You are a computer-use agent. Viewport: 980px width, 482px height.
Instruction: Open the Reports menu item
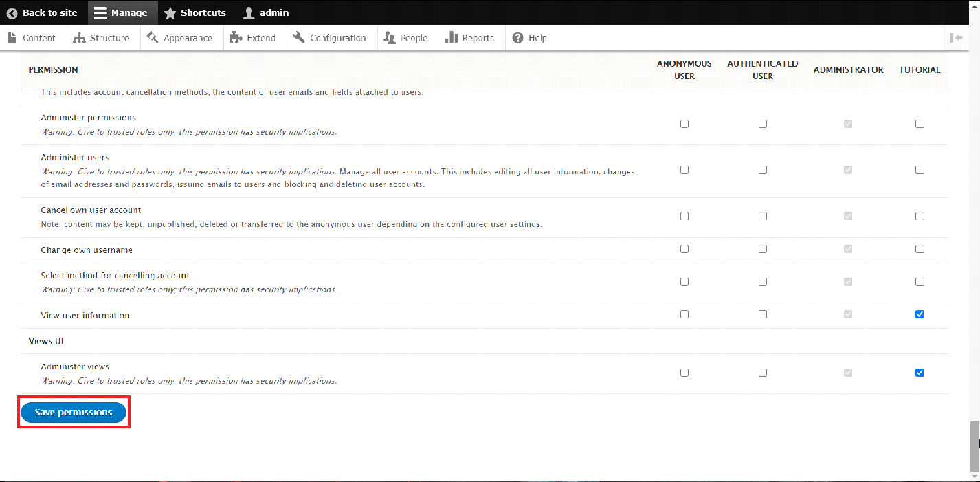[470, 38]
